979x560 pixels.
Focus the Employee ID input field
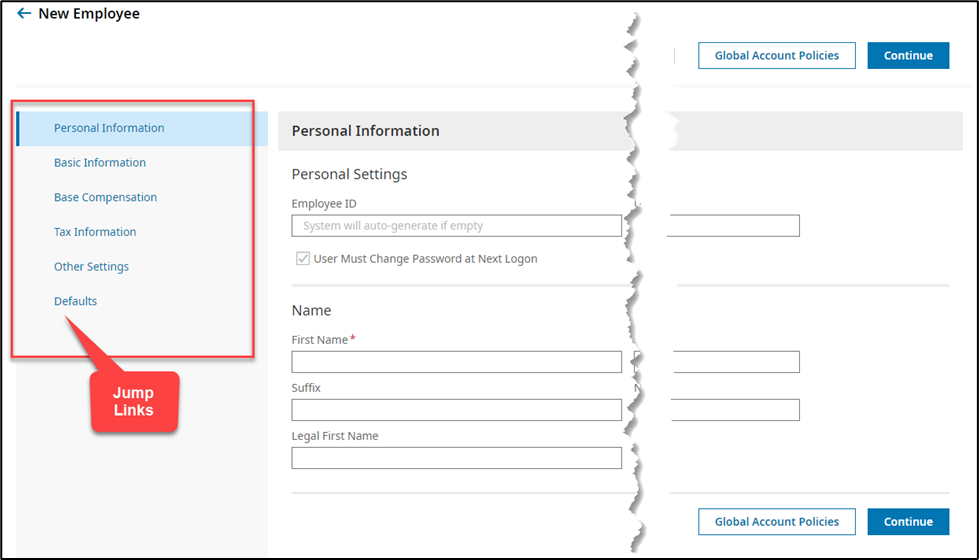(456, 226)
